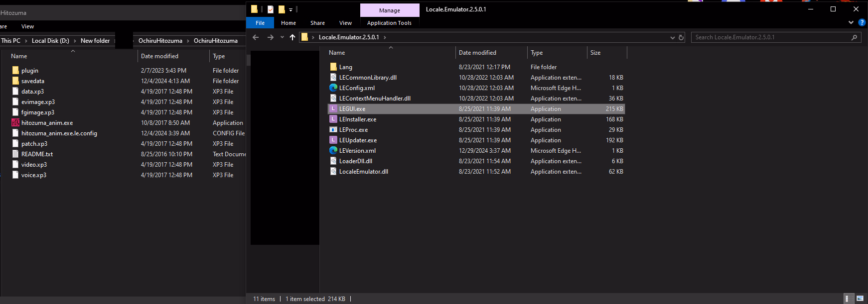
Task: Open the File menu
Action: click(260, 23)
